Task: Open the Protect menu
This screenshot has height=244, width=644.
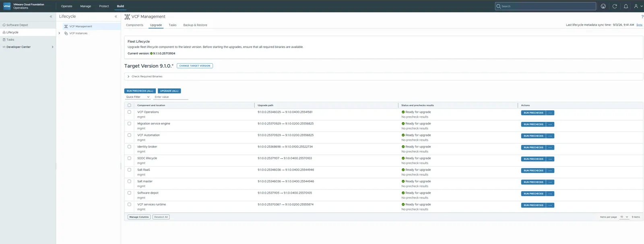Action: click(x=104, y=6)
